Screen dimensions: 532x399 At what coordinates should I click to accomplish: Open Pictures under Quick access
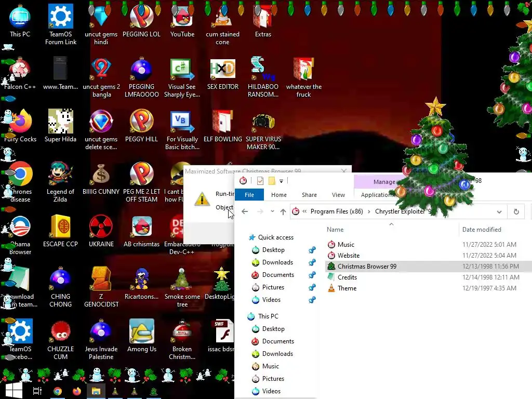(273, 287)
